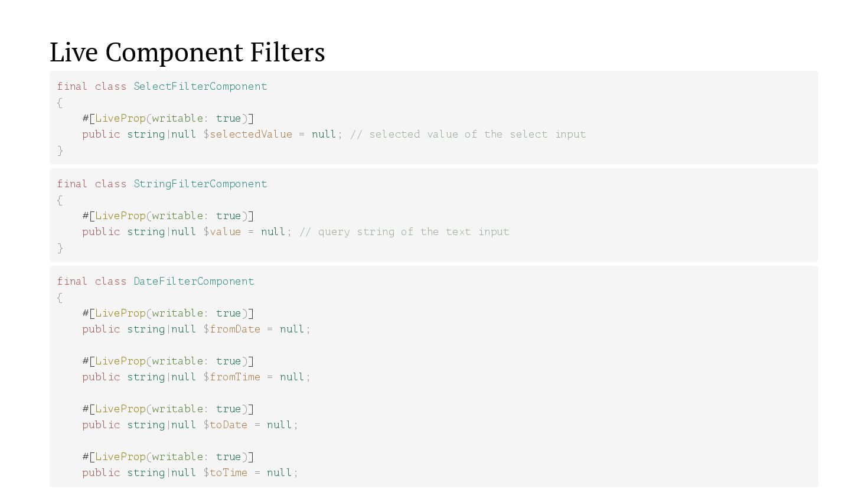This screenshot has width=868, height=489.
Task: Click the "Live Component Filters" heading
Action: 187,52
